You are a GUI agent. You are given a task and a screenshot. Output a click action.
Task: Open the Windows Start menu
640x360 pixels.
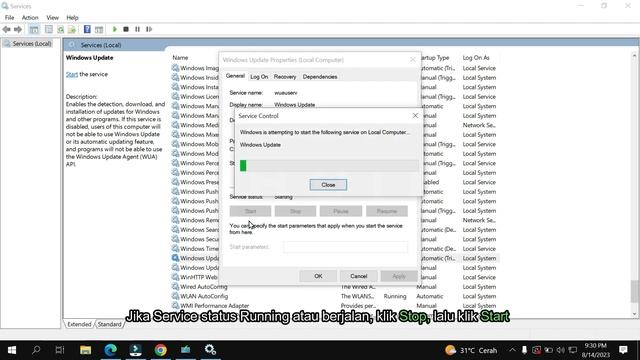(12, 350)
